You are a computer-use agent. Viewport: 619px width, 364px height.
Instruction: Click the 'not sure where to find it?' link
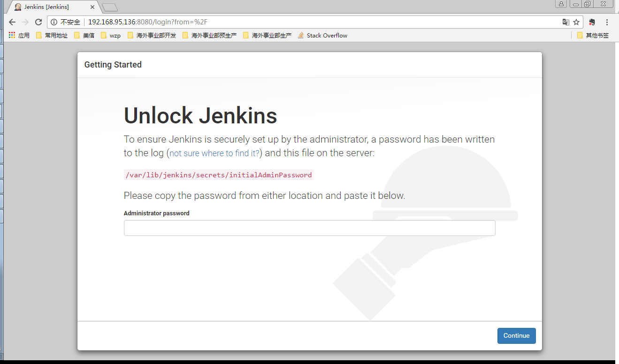pos(214,153)
